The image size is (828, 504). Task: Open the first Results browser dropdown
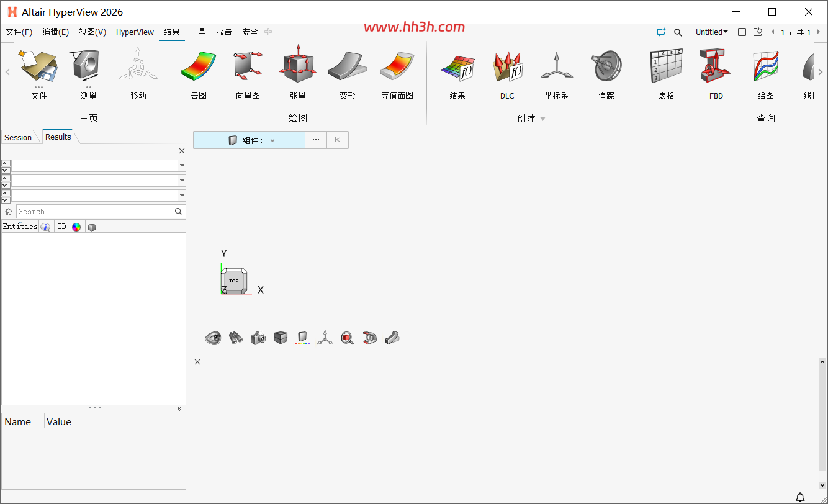tap(182, 166)
